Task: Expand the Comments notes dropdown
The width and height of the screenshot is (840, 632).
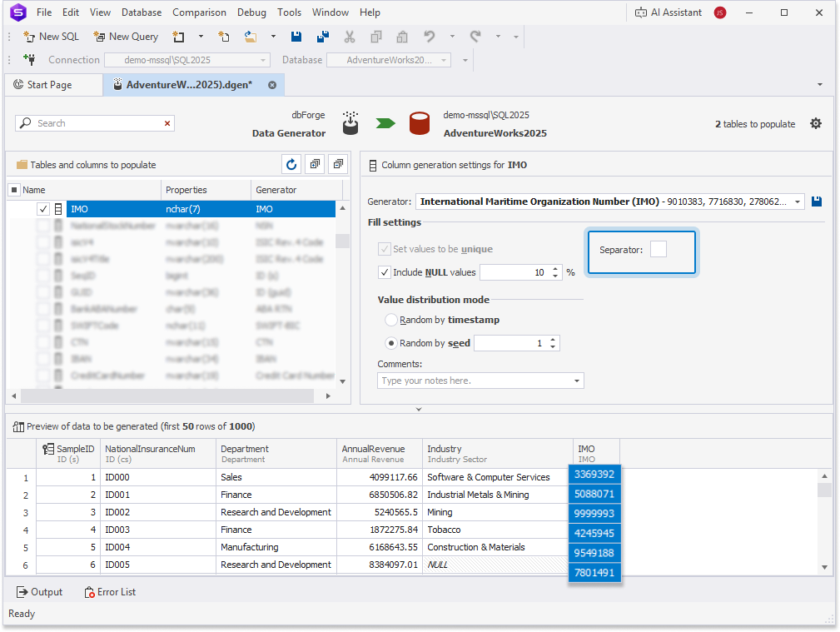Action: (x=576, y=381)
